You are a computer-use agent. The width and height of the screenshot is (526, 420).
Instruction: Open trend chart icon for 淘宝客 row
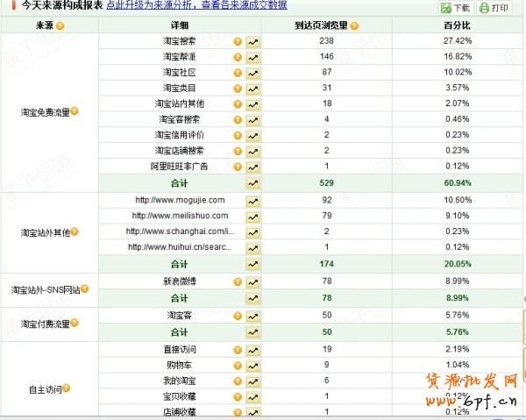pyautogui.click(x=253, y=317)
